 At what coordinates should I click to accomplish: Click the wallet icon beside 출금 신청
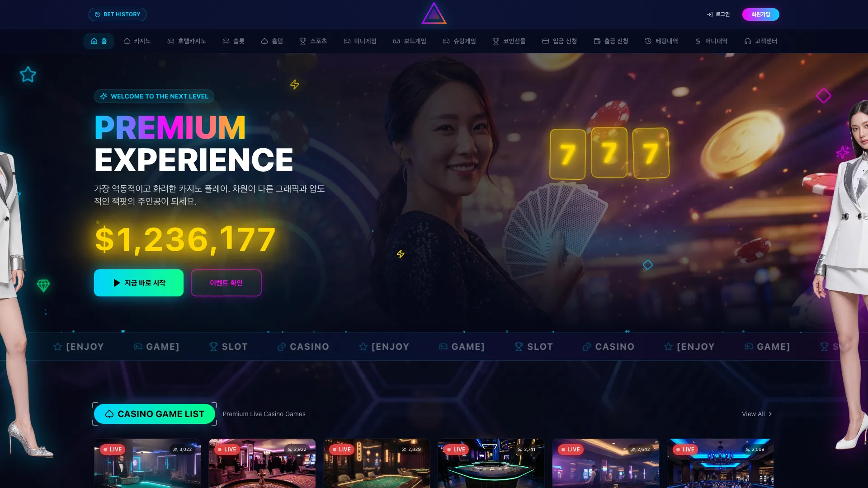click(x=597, y=41)
